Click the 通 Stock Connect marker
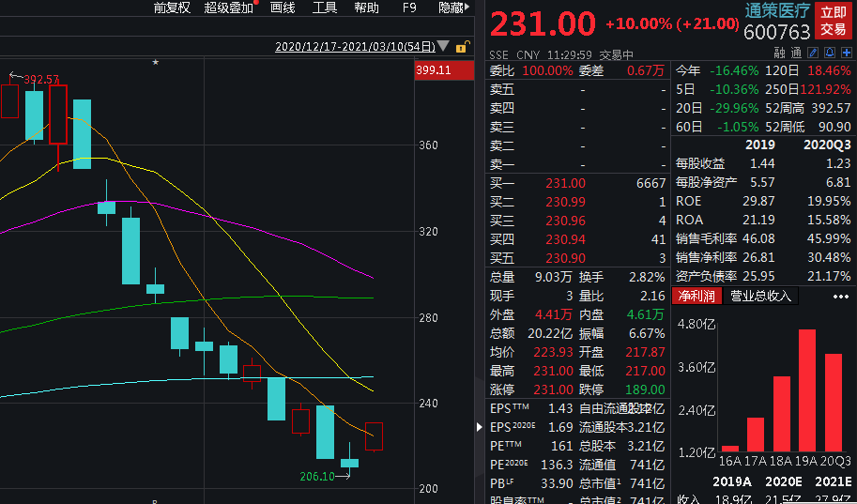The width and height of the screenshot is (857, 504). click(x=796, y=53)
